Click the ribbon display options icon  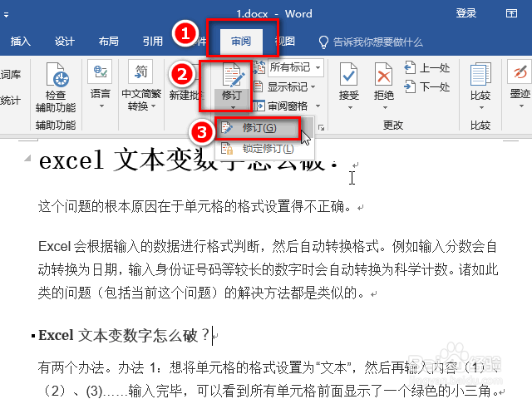[x=511, y=13]
